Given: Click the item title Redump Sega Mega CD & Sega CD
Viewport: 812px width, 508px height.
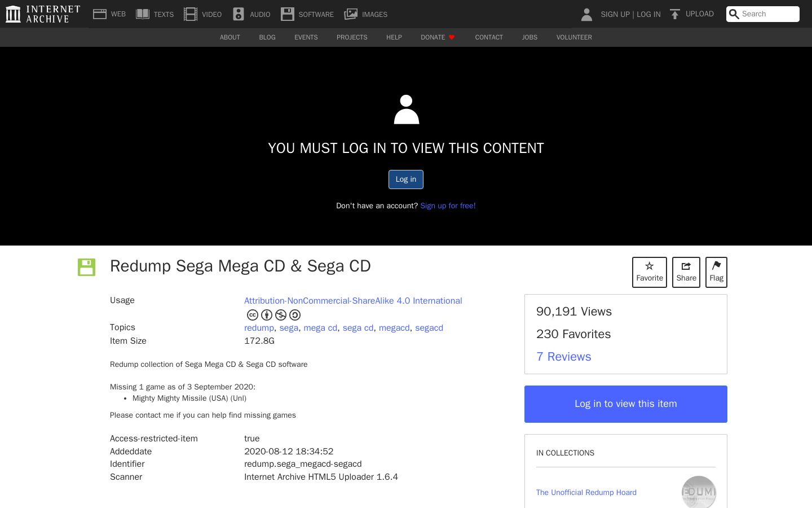Looking at the screenshot, I should pos(240,266).
